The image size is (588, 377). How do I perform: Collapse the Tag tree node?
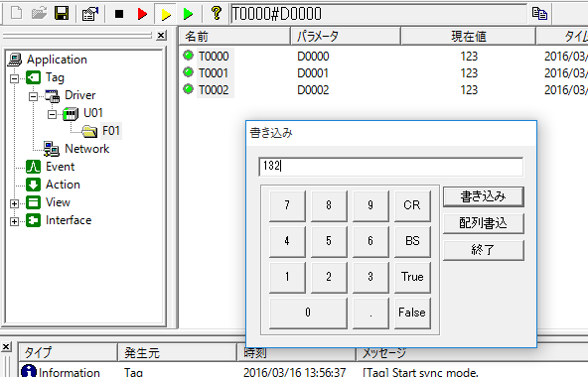coord(14,78)
